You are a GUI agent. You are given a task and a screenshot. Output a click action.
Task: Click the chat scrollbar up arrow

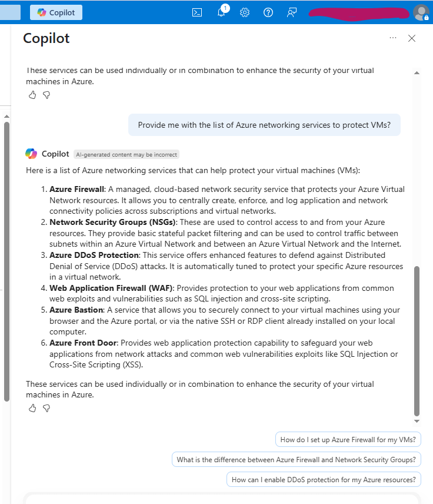coord(417,73)
